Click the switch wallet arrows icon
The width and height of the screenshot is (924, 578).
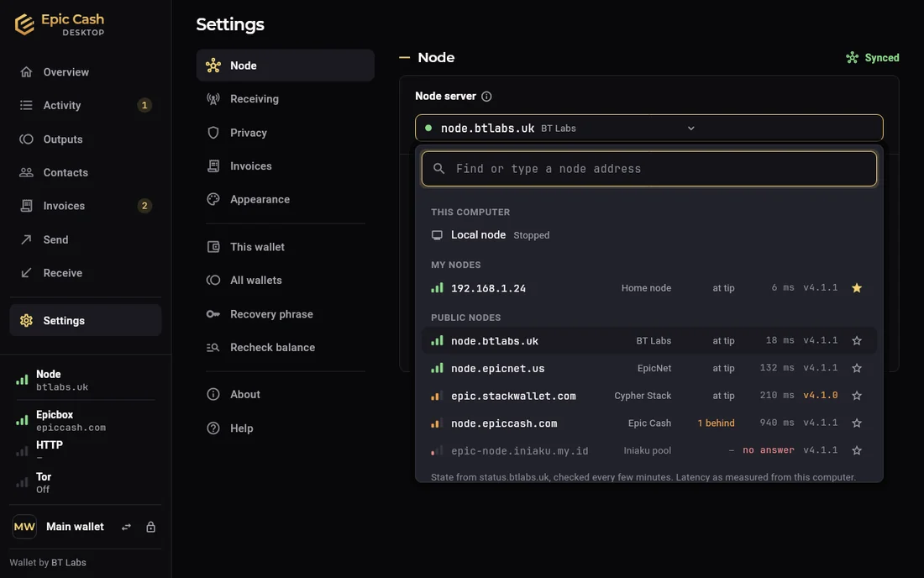126,528
